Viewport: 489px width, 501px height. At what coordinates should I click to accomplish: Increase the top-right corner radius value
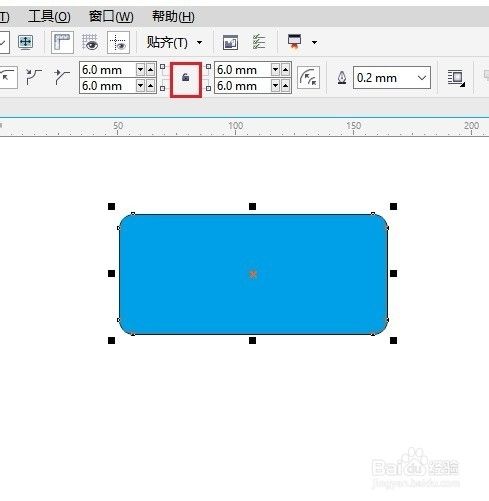coord(285,70)
